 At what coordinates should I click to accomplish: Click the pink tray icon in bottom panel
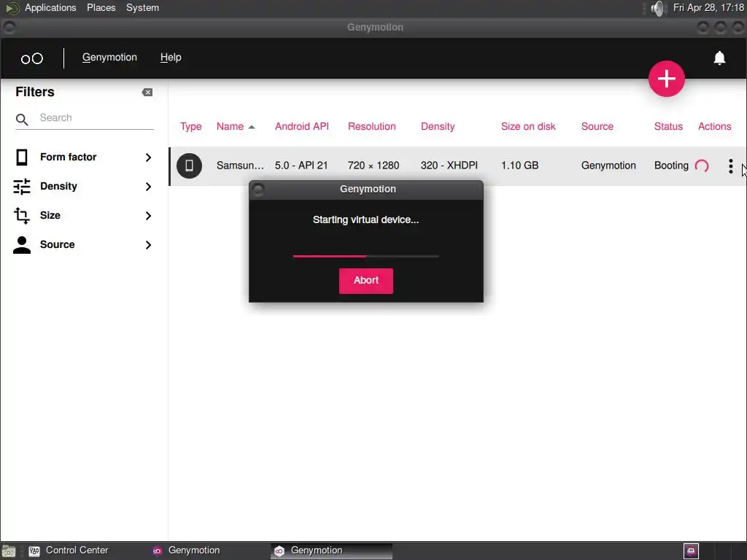click(691, 551)
